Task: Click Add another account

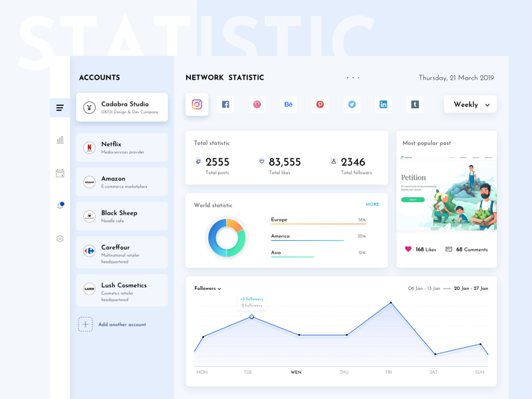Action: pos(122,324)
